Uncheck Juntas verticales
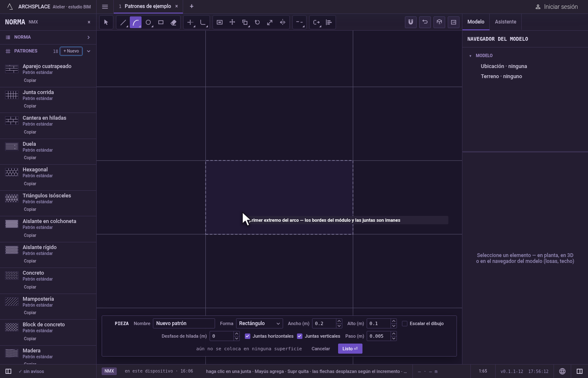Viewport: 588px width, 378px height. (300, 336)
